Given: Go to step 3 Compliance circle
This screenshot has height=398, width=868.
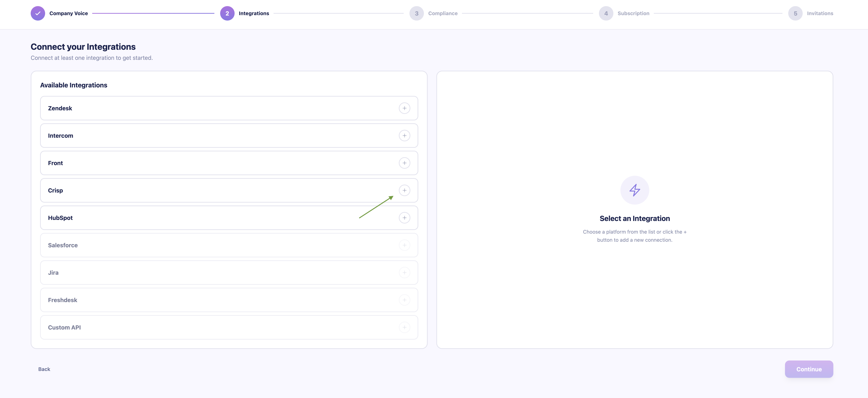Looking at the screenshot, I should pyautogui.click(x=416, y=14).
